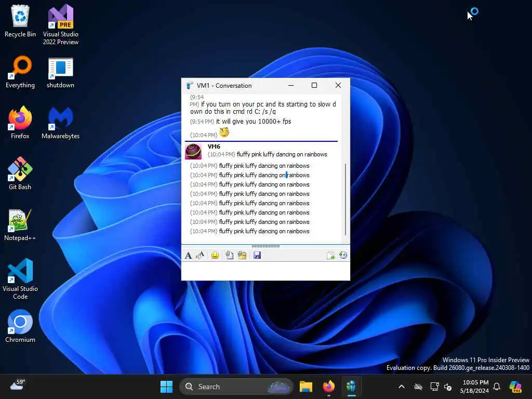
Task: Open the network status tray icon
Action: pyautogui.click(x=434, y=387)
